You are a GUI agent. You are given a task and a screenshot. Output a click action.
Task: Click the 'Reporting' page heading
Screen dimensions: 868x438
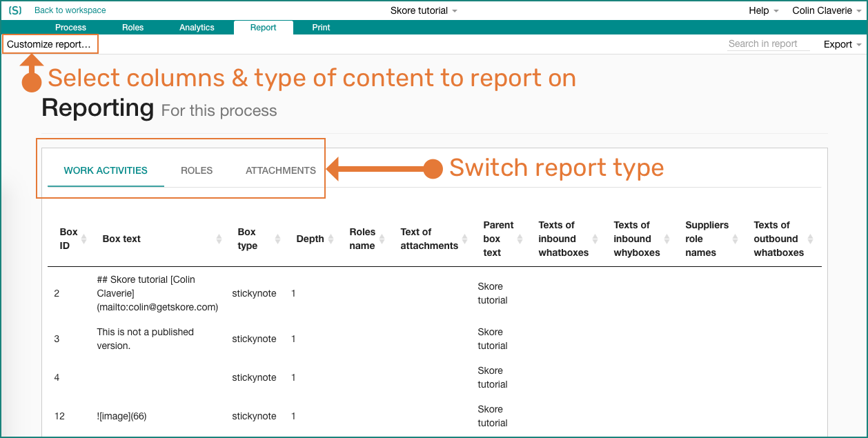tap(98, 108)
